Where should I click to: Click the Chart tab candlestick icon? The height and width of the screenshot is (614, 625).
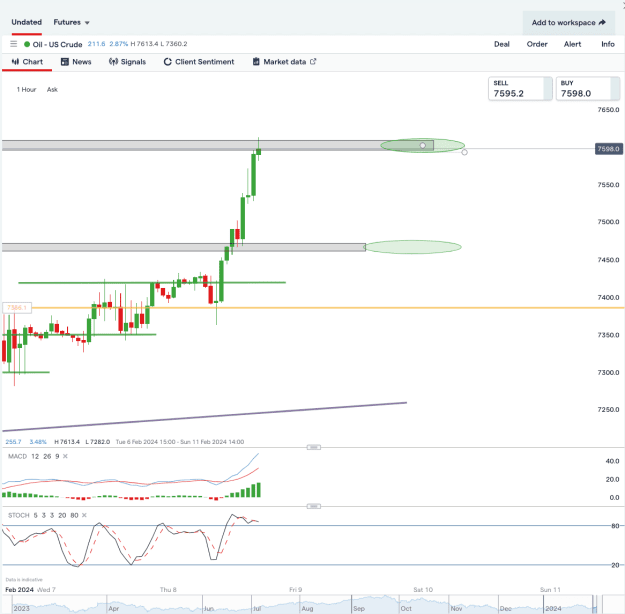pos(16,61)
